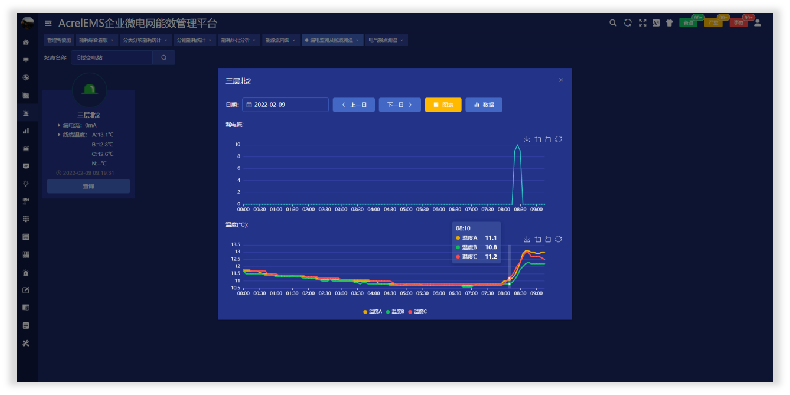Image resolution: width=790 pixels, height=395 pixels.
Task: Toggle the yellow chart view button
Action: [x=443, y=105]
